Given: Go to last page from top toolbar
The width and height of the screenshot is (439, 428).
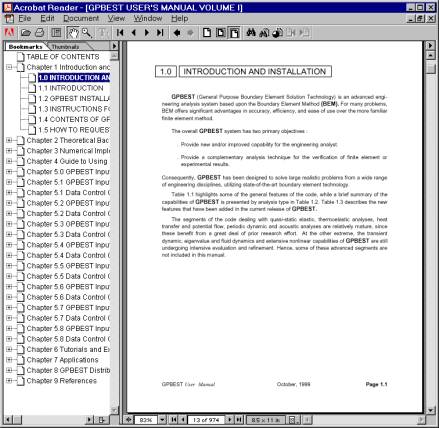Looking at the screenshot, I should (160, 33).
